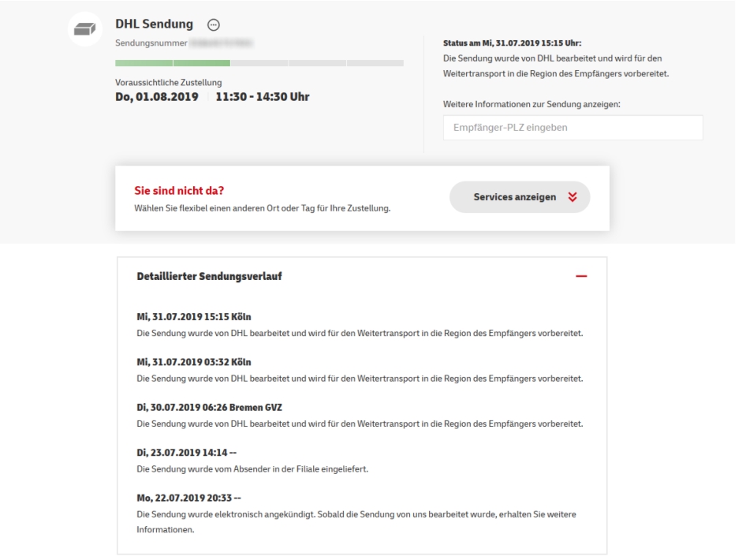
Task: Click the 'Status am Mi, 31.07.2019 15:15 Uhr' label
Action: click(x=512, y=43)
